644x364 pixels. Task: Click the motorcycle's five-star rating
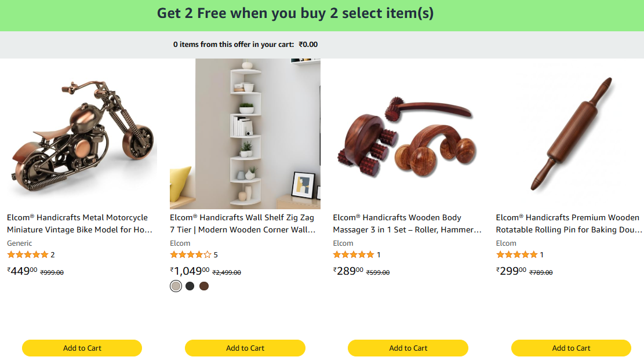pyautogui.click(x=28, y=255)
